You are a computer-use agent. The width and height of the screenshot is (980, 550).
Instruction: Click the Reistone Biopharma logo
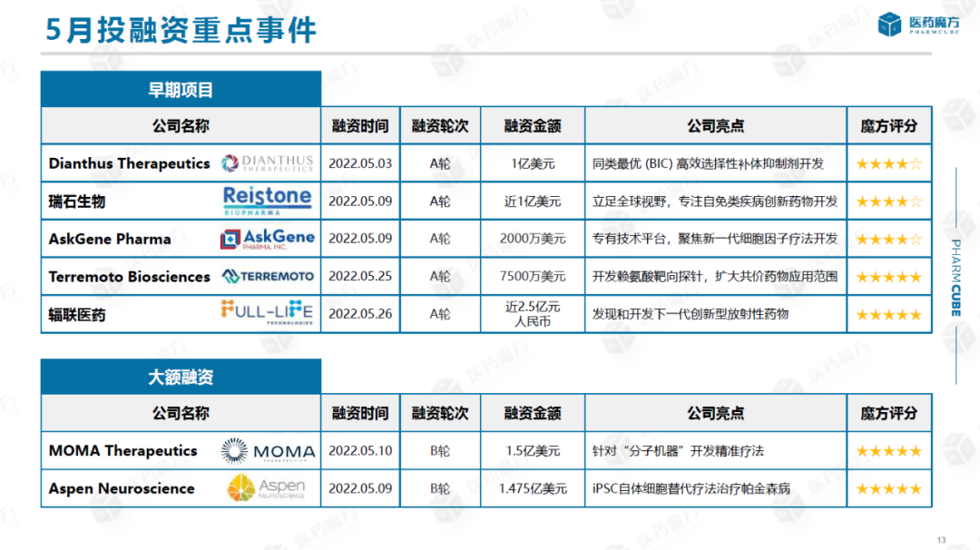coord(267,201)
